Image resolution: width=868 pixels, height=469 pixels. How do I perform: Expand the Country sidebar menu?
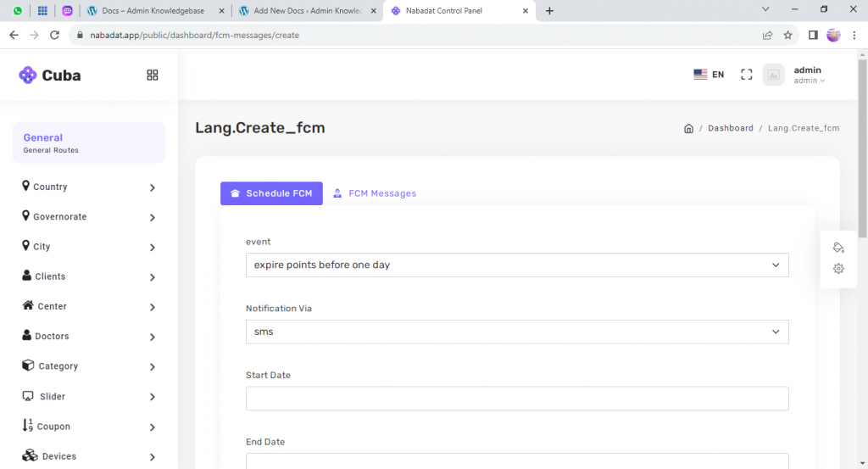point(89,187)
